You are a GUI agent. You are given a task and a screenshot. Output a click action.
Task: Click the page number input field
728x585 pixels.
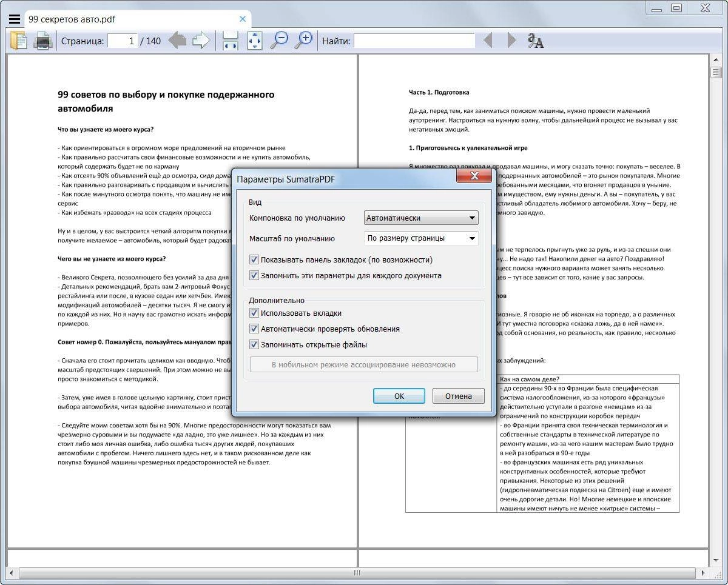pos(123,41)
